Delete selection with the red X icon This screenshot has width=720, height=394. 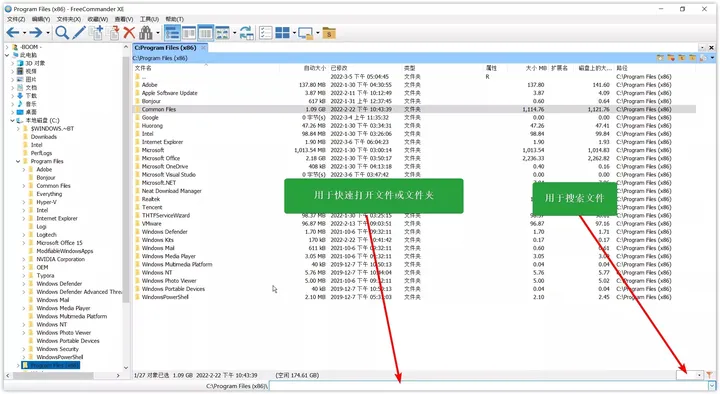coord(129,33)
